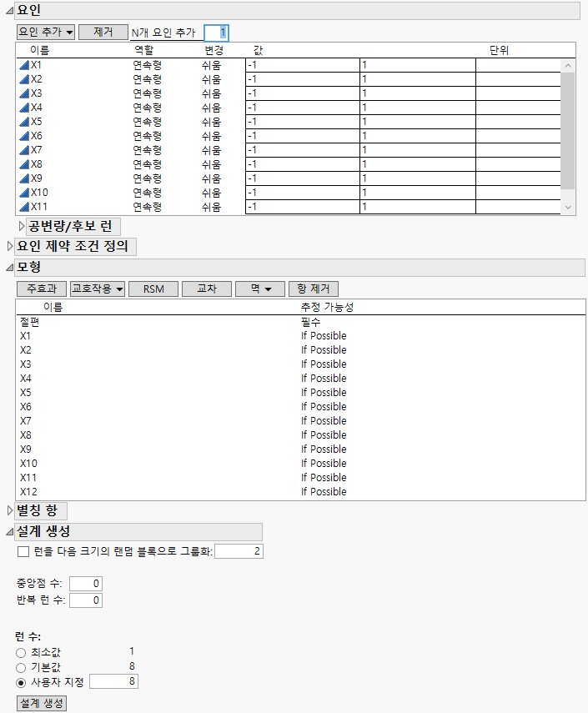Select the X1 term in model list
The image size is (588, 713).
(26, 336)
